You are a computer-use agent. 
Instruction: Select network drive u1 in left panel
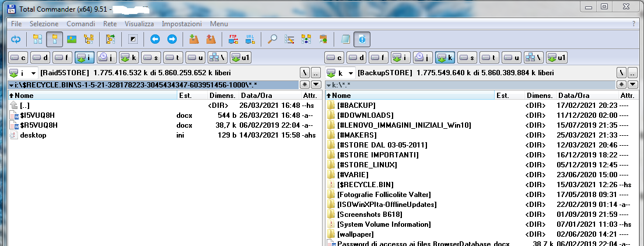point(241,58)
